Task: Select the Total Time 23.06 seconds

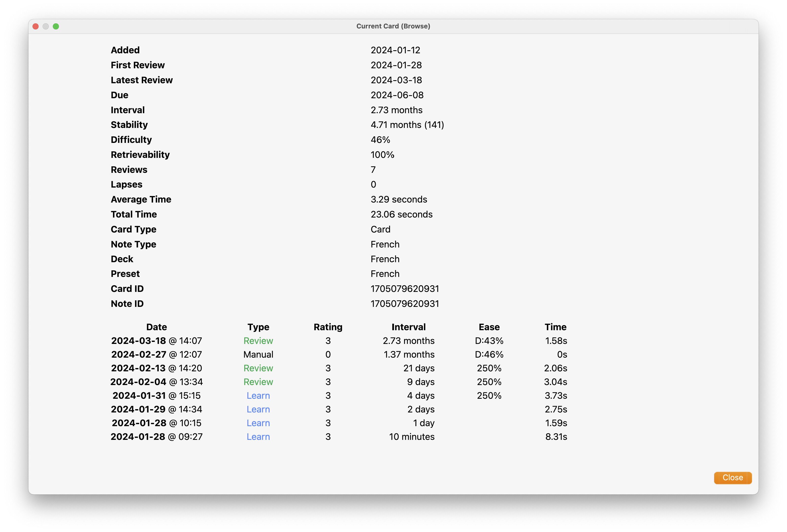Action: (x=401, y=214)
